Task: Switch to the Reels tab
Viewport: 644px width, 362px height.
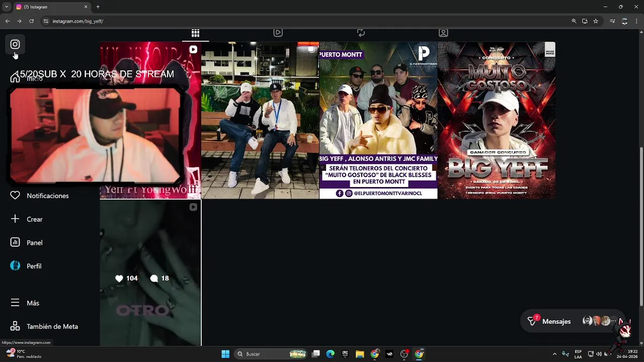Action: coord(278,33)
